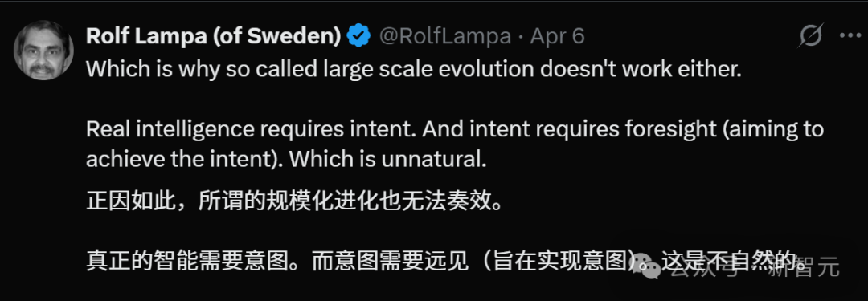This screenshot has height=301, width=868.
Task: Visit the @RolfLampa handle link
Action: tap(444, 36)
